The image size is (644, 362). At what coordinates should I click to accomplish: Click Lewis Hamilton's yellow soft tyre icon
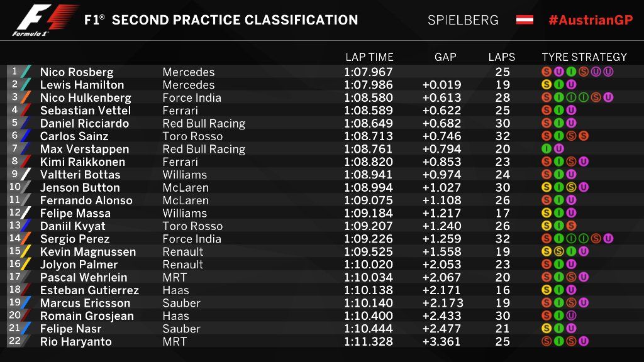547,85
